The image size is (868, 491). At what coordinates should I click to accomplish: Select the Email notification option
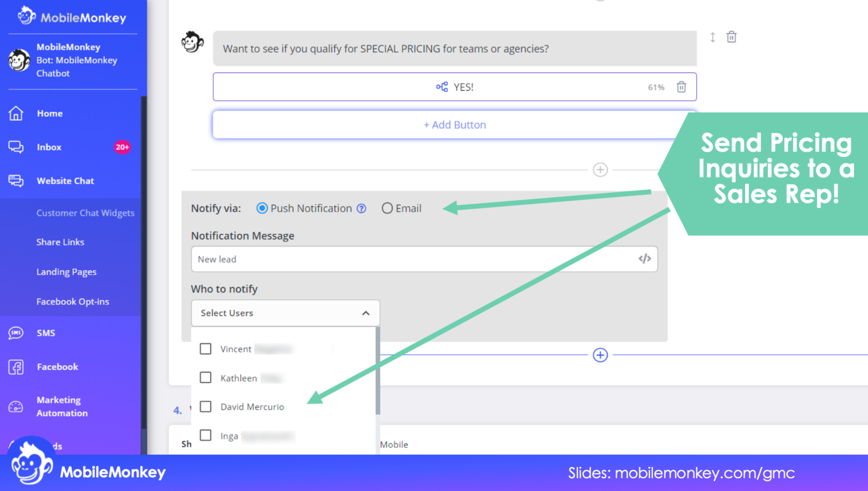[x=387, y=207]
